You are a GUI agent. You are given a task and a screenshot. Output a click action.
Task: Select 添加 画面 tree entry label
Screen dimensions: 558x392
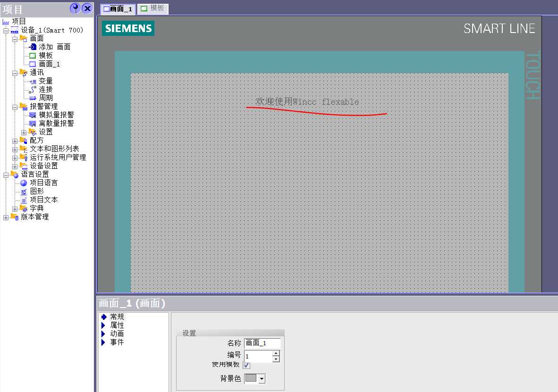click(54, 47)
